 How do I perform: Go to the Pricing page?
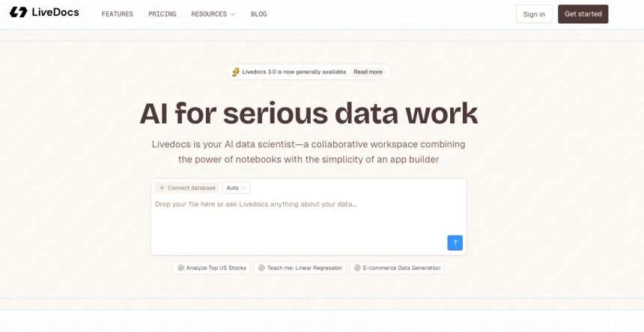pos(162,14)
